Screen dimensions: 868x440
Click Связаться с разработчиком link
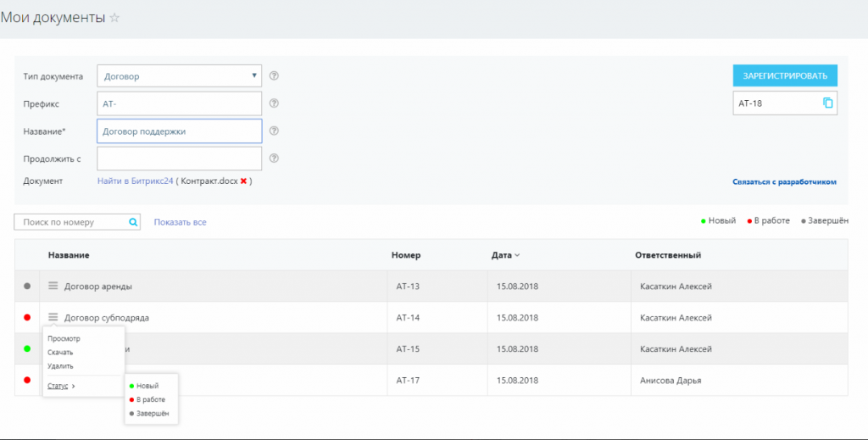click(x=784, y=181)
